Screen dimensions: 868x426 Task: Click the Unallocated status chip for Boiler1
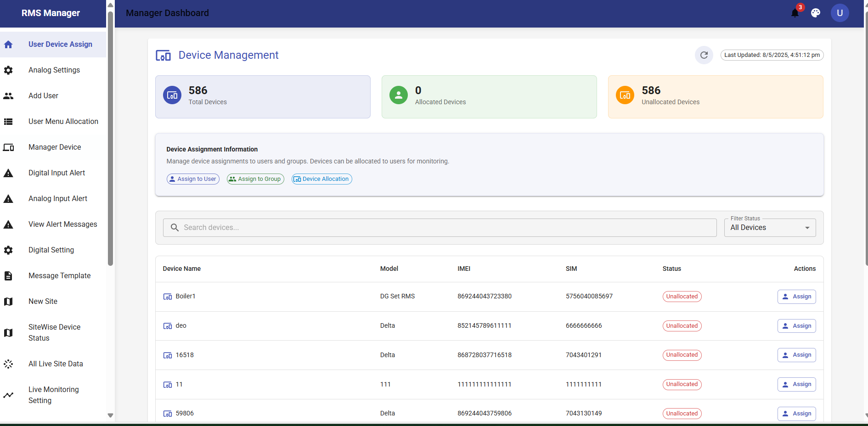(x=682, y=297)
